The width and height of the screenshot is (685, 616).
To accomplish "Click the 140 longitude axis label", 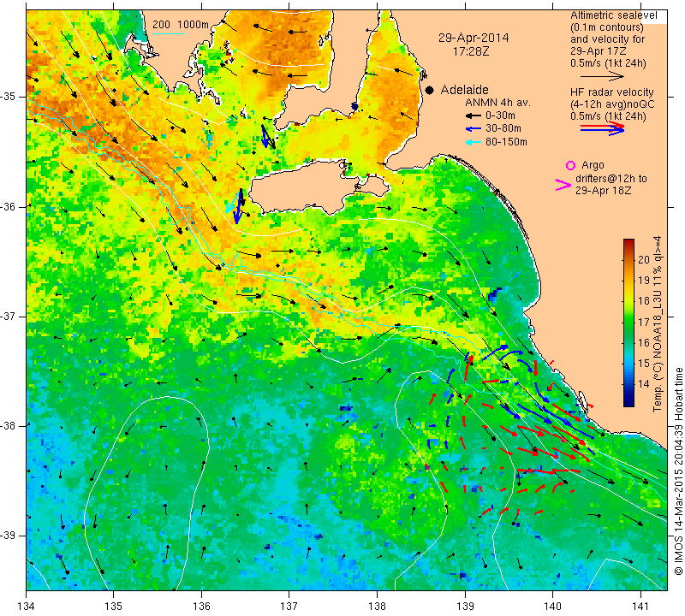I will point(552,606).
